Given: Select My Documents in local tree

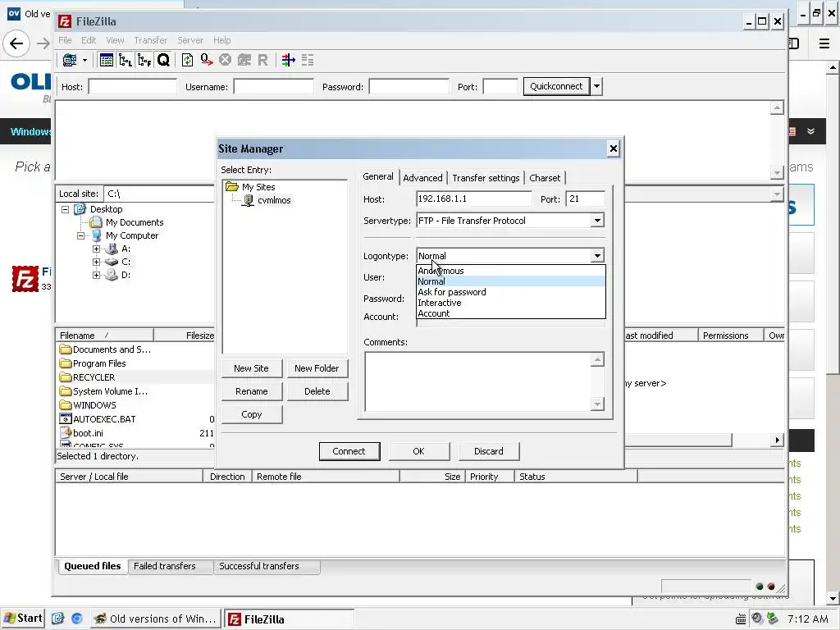Looking at the screenshot, I should (135, 222).
